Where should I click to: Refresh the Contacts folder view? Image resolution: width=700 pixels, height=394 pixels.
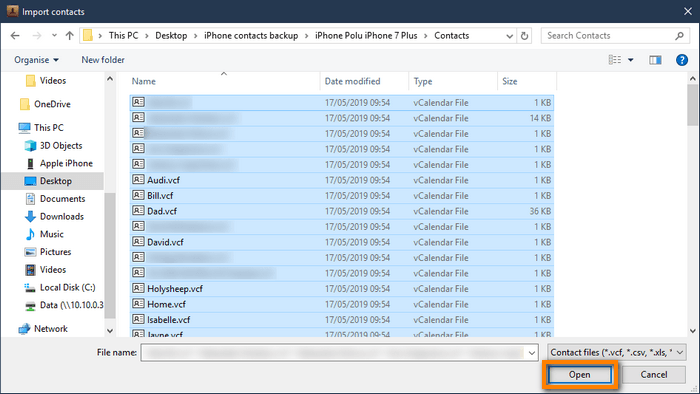coord(525,36)
